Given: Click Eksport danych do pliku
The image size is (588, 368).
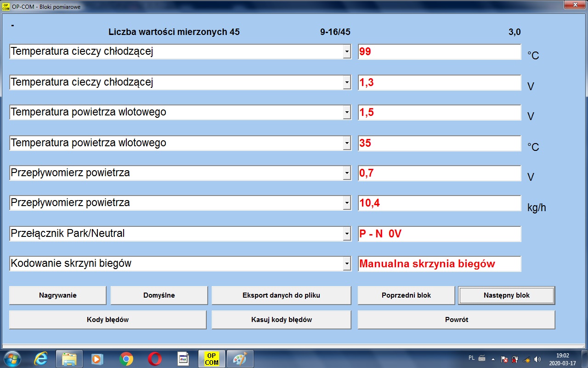Looking at the screenshot, I should [x=281, y=295].
